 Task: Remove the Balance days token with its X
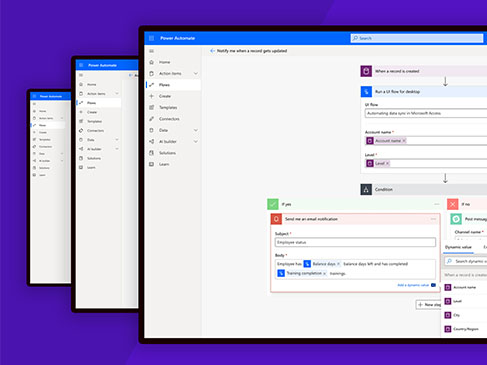tap(338, 264)
